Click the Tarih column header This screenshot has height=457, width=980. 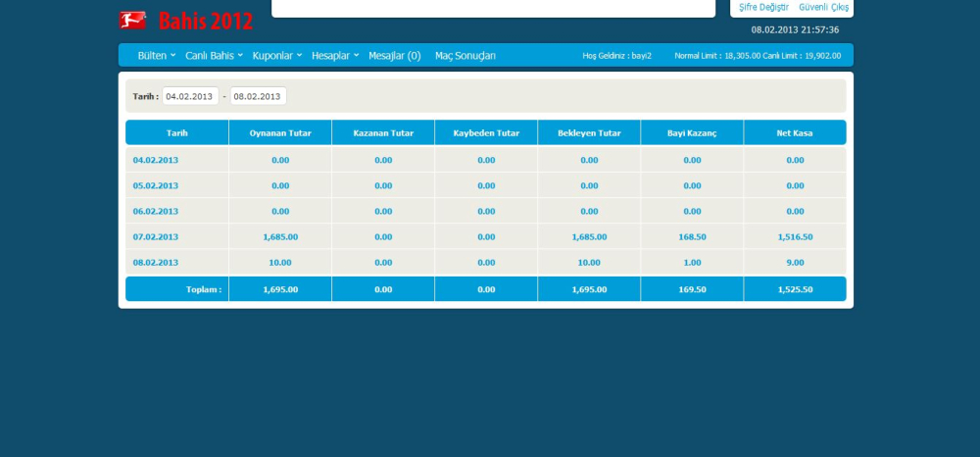[x=176, y=132]
